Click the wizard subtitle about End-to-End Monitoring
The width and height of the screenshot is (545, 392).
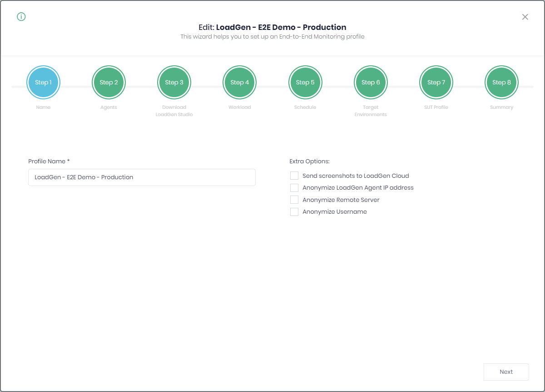click(272, 37)
